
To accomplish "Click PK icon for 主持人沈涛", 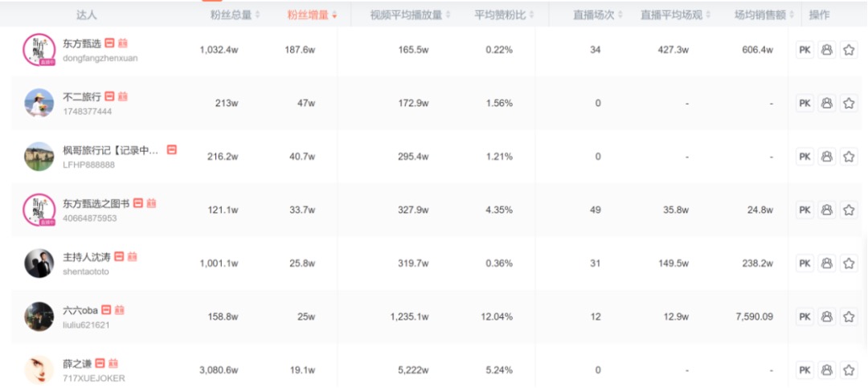I will coord(805,263).
